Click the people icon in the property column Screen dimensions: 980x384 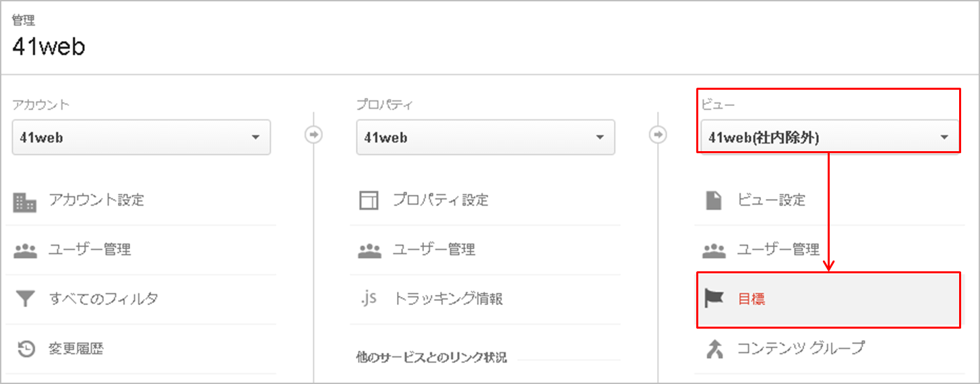click(x=369, y=250)
